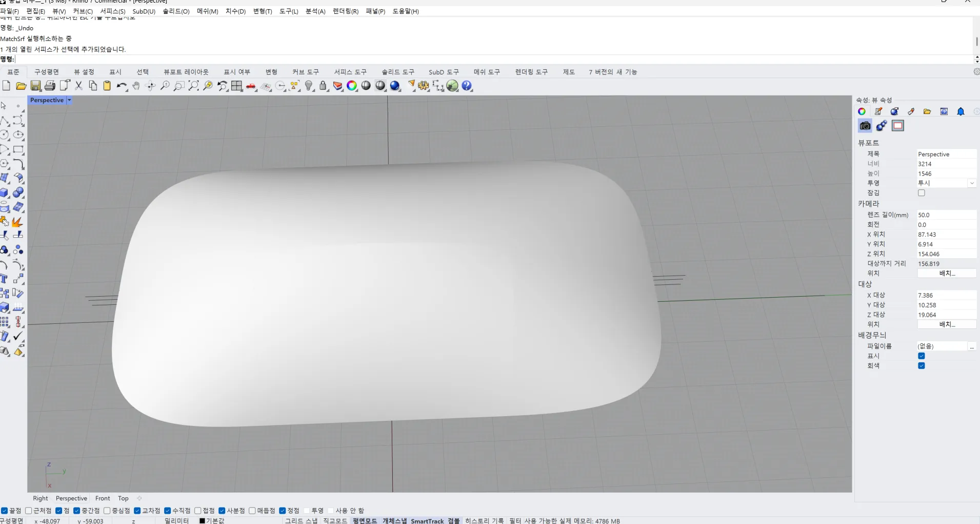
Task: Uncheck the 회색 wallpaper checkbox
Action: [922, 366]
